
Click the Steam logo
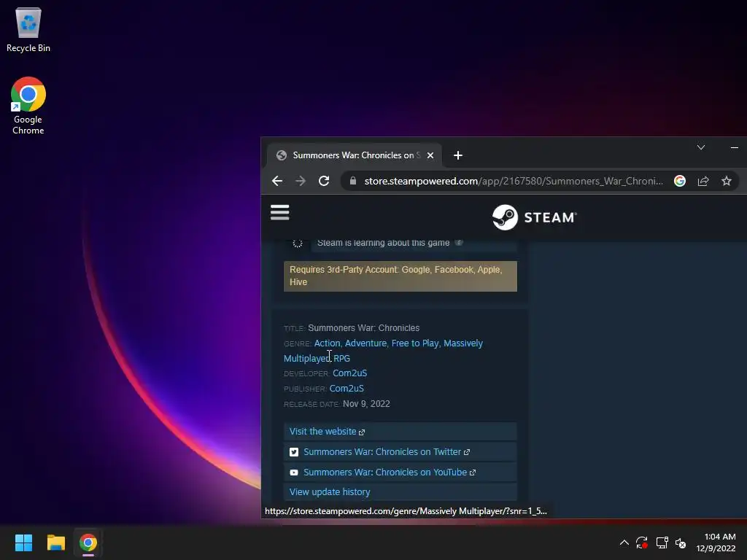(x=535, y=217)
